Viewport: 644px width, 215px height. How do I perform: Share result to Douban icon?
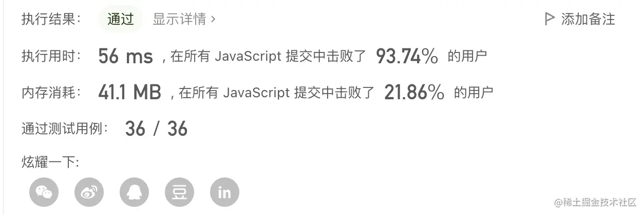[180, 192]
